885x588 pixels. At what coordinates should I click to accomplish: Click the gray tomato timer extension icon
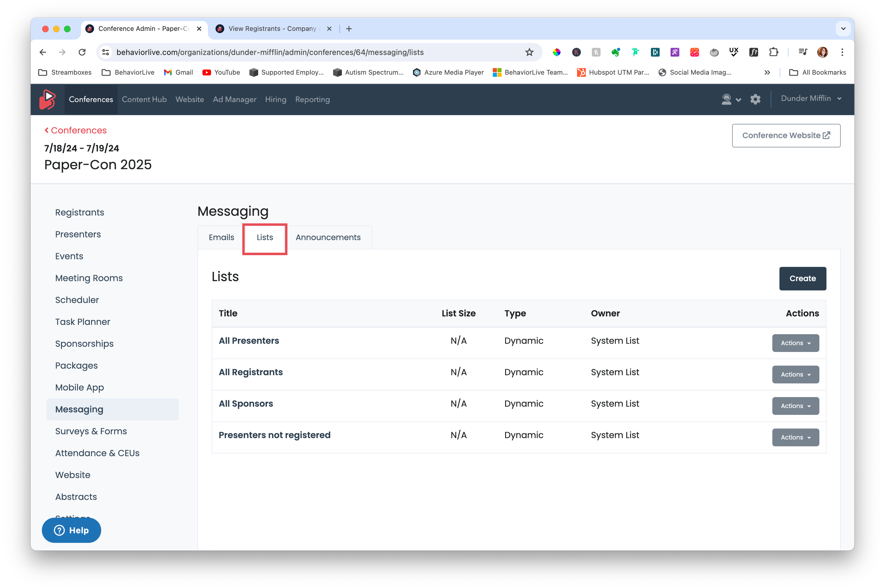click(714, 52)
